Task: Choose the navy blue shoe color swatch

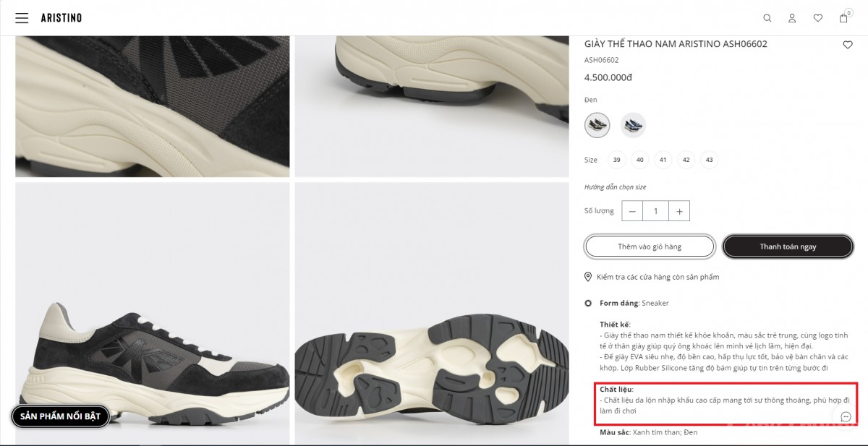Action: coord(633,125)
